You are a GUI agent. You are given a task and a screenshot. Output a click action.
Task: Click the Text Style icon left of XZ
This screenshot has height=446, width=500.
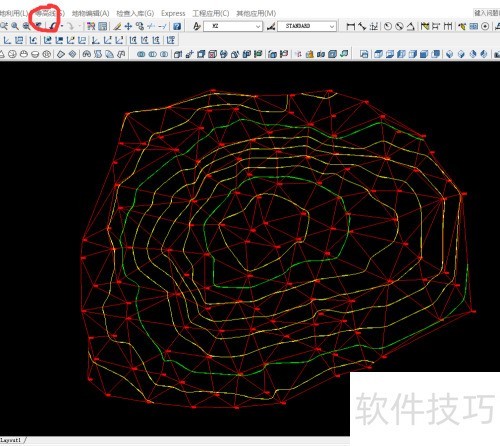197,26
